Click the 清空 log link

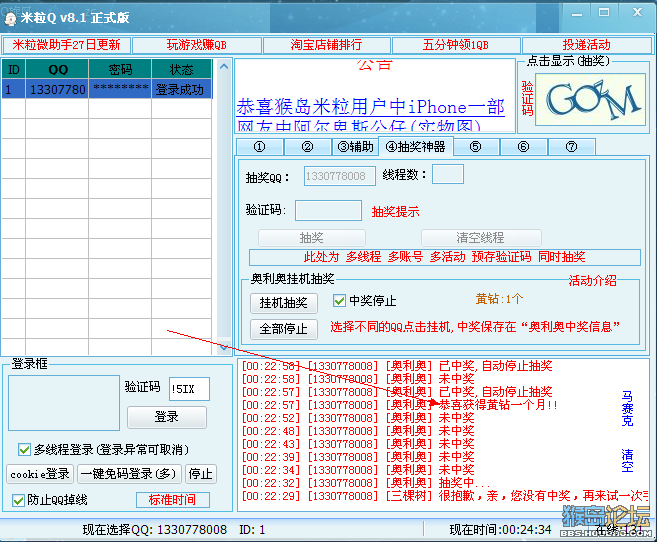(x=627, y=460)
